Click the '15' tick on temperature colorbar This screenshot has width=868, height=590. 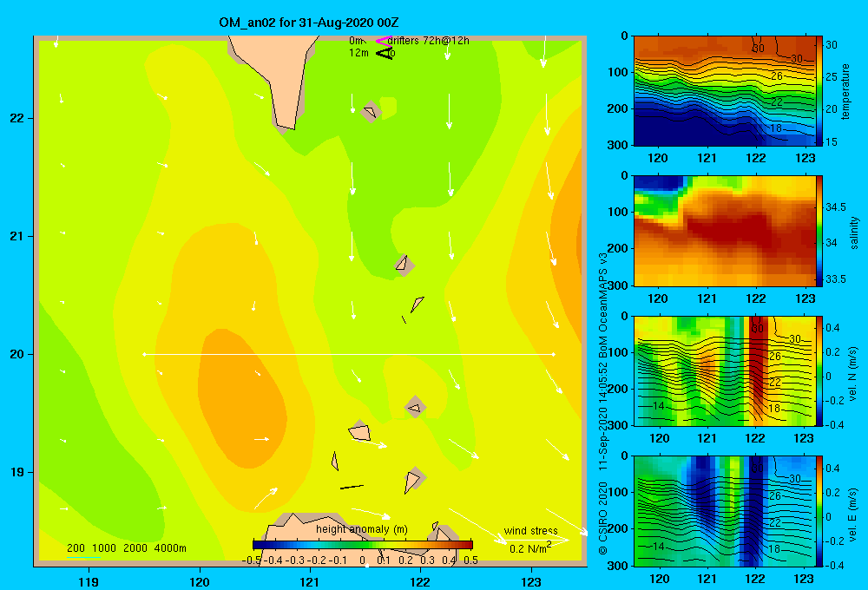point(832,141)
